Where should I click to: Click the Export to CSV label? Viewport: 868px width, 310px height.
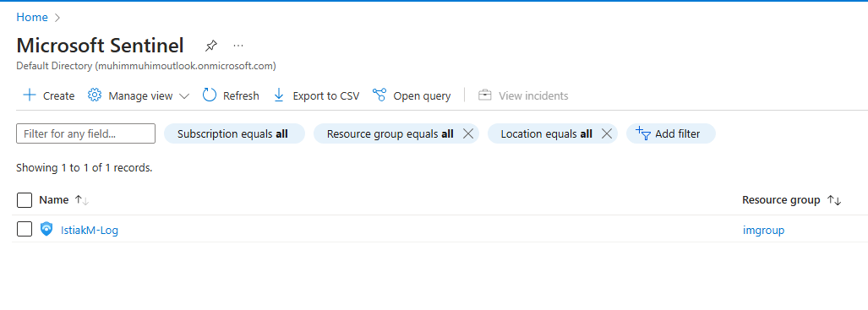click(x=326, y=95)
